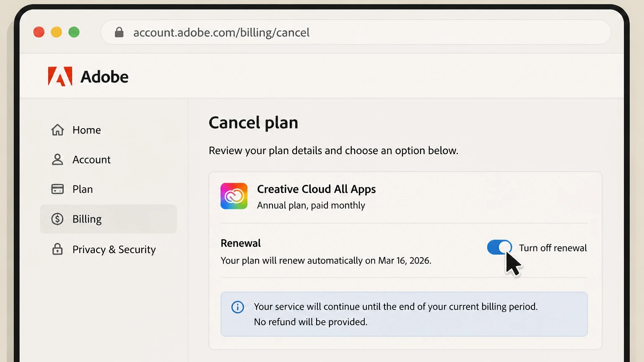Click the 'Annual plan, paid monthly' text
Screen dimensions: 644x362
point(311,205)
